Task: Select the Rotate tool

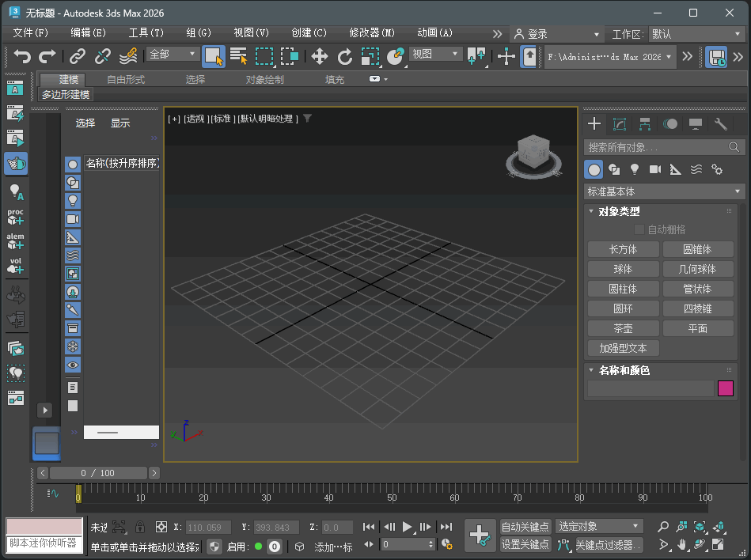Action: pos(347,56)
